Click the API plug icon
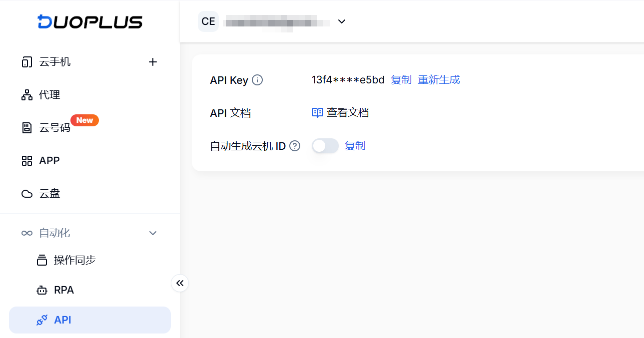This screenshot has width=644, height=338. coord(42,320)
